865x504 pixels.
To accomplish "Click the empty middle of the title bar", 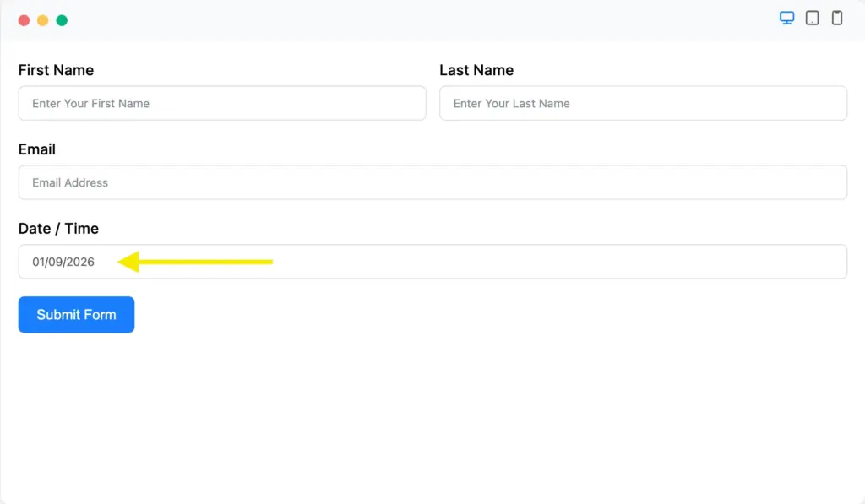I will coord(422,19).
